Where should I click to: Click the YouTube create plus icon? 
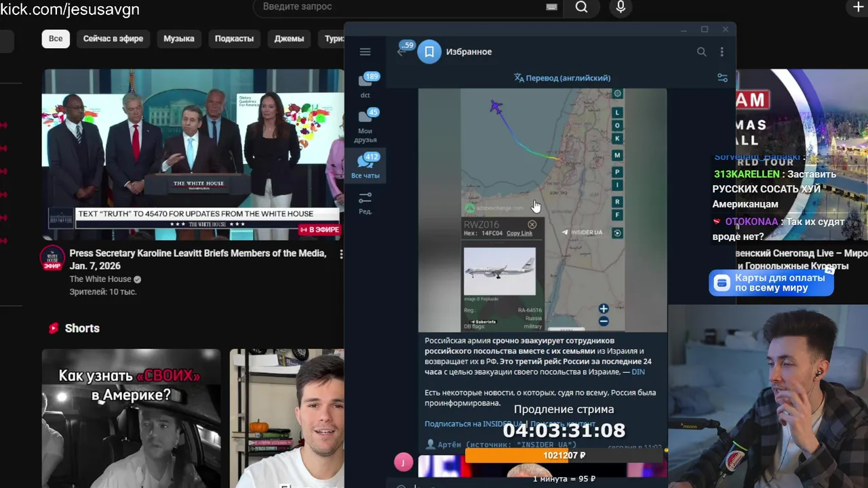858,7
